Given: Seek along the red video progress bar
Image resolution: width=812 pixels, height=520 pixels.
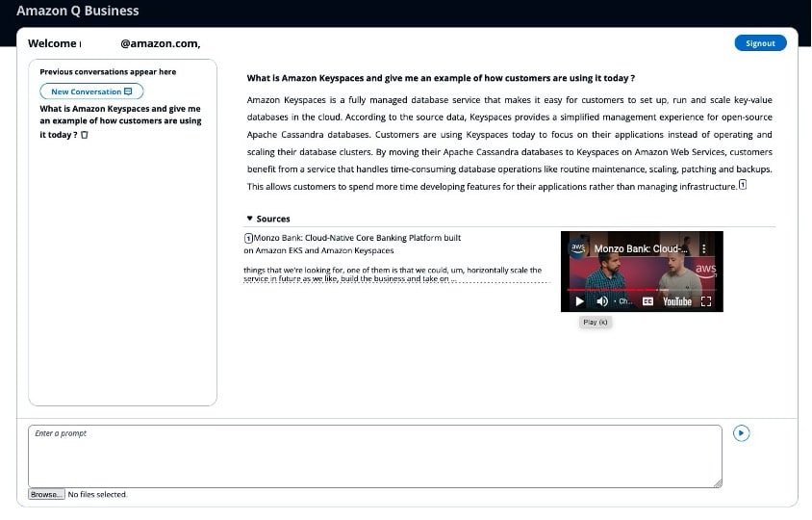Looking at the screenshot, I should [642, 289].
